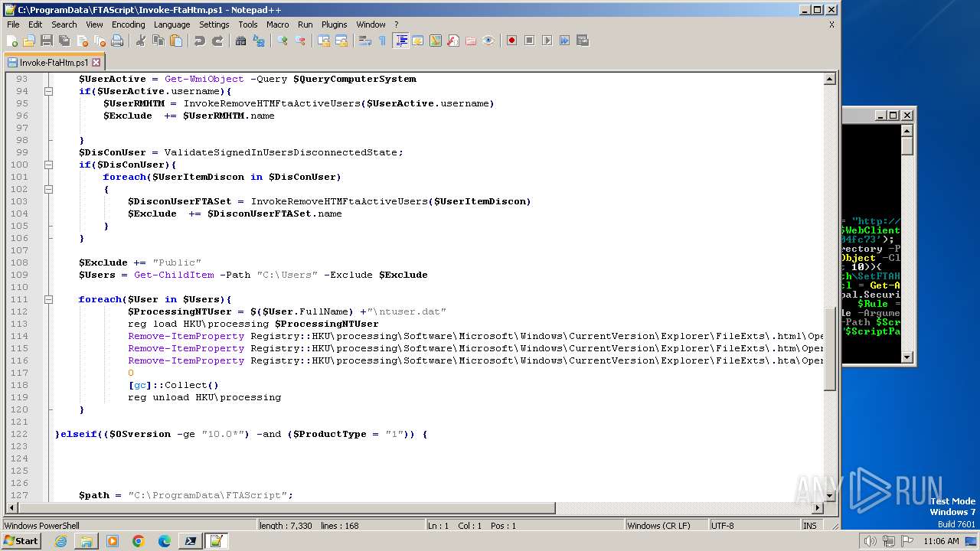Open the Macro menu
The width and height of the screenshot is (980, 551).
coord(277,24)
